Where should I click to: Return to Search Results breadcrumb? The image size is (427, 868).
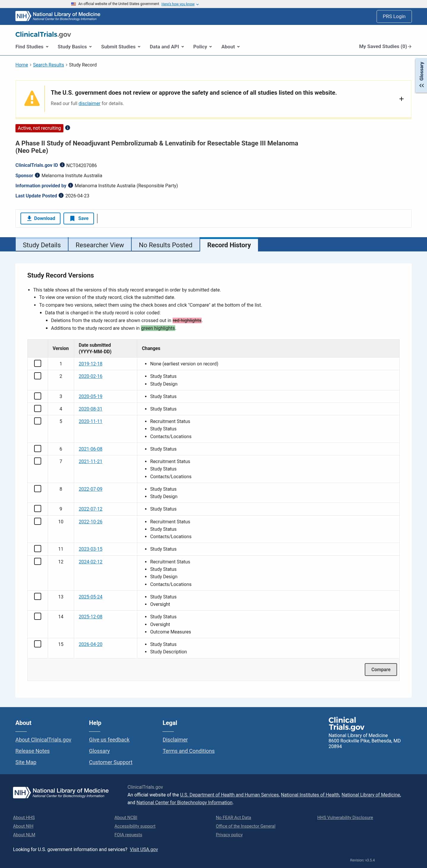tap(48, 65)
